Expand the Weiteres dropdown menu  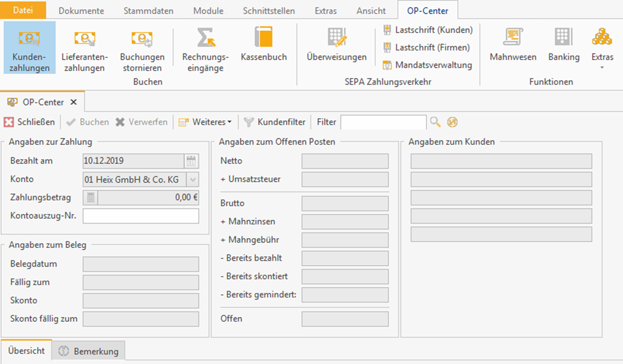[x=205, y=122]
